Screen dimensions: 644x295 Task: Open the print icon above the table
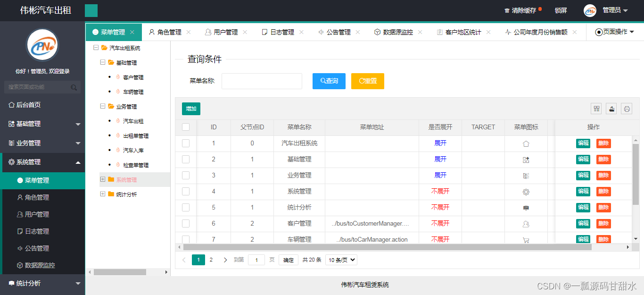coord(627,109)
